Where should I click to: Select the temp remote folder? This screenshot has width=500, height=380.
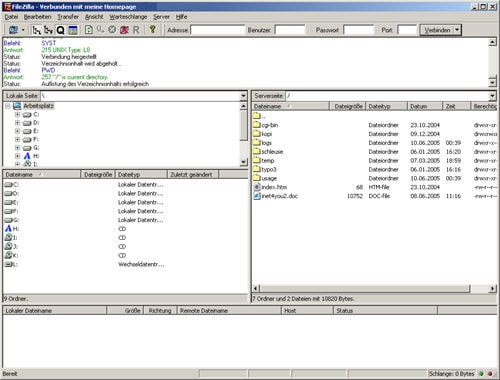point(268,161)
